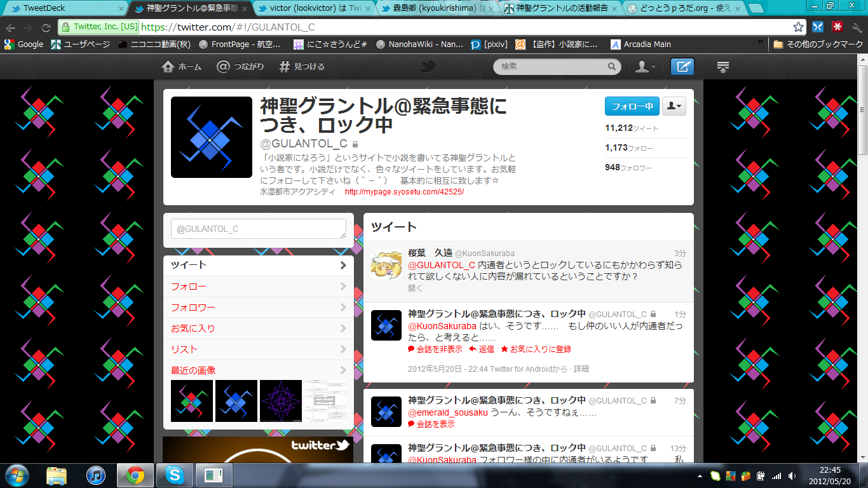This screenshot has width=868, height=488.
Task: Switch to the 霧島卿 (kyoukirishima) tab
Action: click(438, 8)
